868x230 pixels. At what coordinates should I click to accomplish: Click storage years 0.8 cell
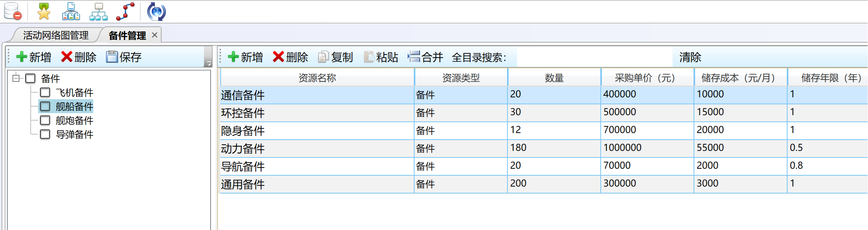click(828, 166)
